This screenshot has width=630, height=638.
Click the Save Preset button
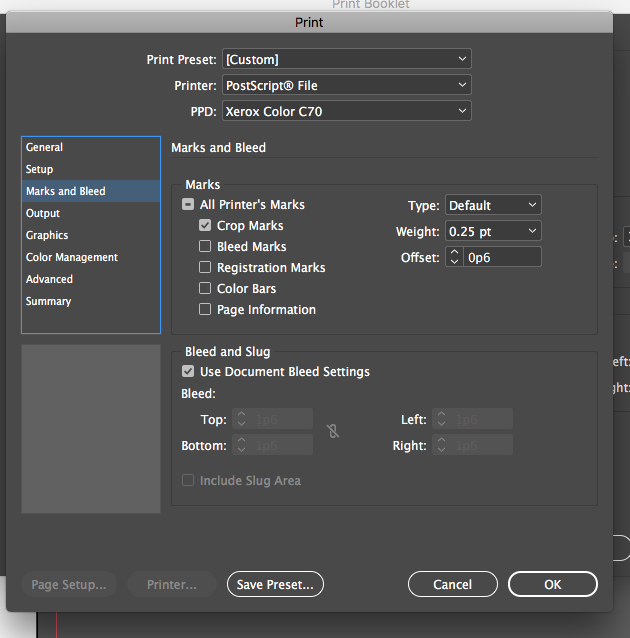[x=276, y=584]
